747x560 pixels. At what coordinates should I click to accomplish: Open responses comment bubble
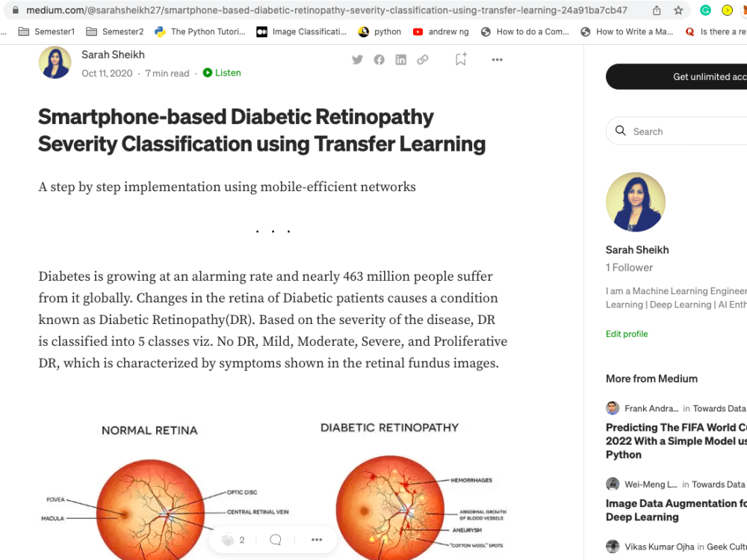[x=276, y=540]
